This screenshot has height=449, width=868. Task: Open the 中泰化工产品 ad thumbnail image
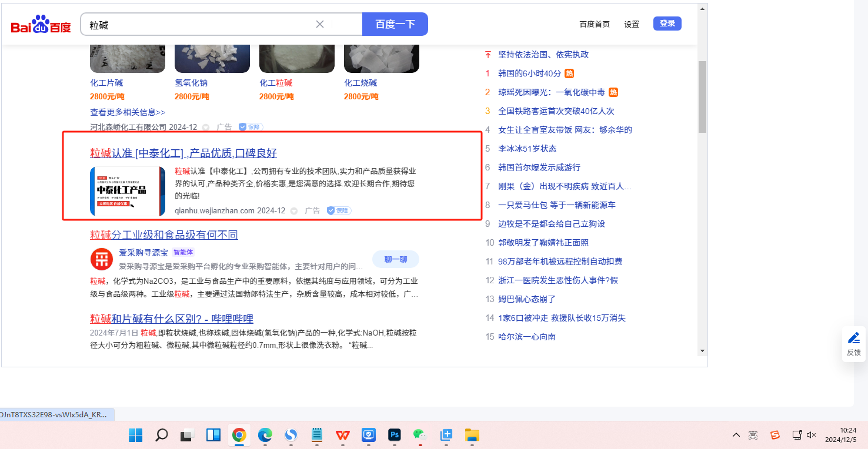coord(128,191)
